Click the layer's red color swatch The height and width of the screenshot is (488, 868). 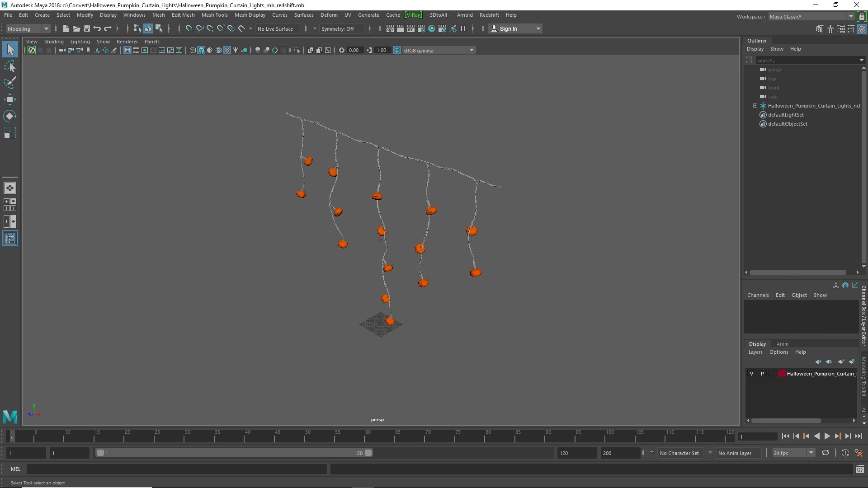coord(782,374)
